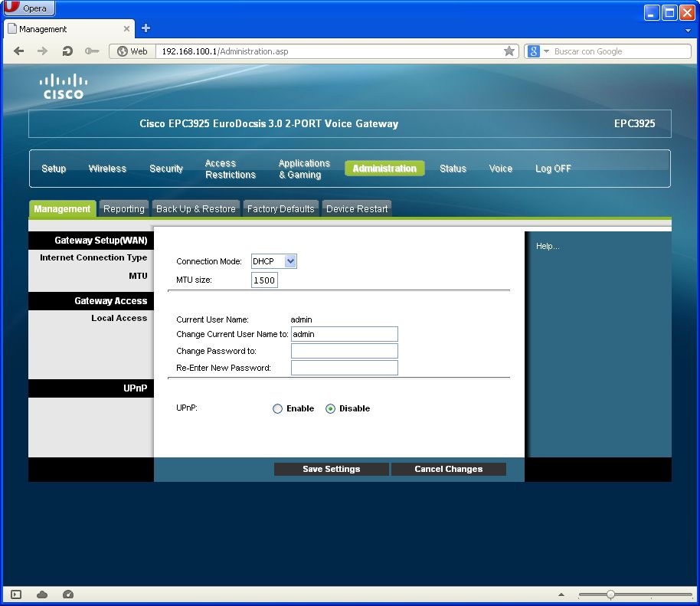Switch to Factory Defaults tab
Viewport: 700px width, 606px height.
tap(280, 208)
